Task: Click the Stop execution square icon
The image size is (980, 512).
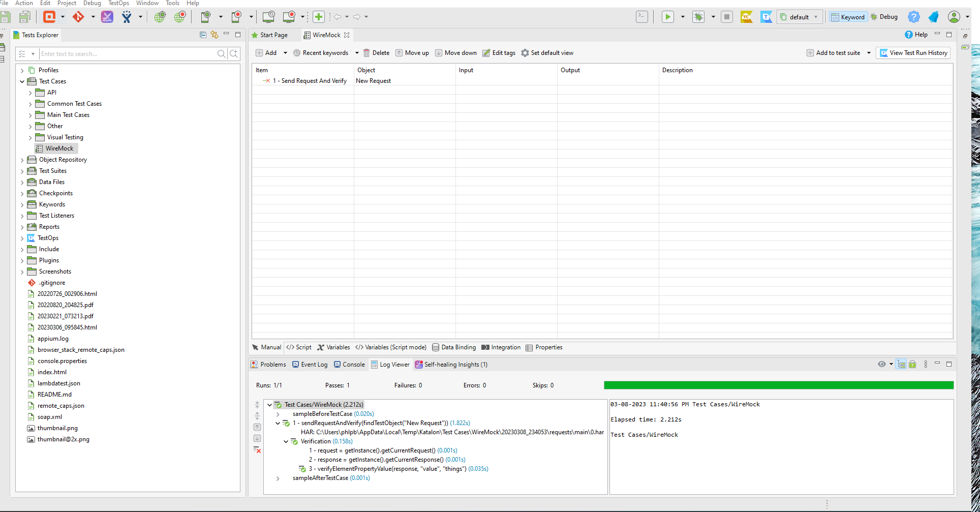Action: [x=727, y=17]
